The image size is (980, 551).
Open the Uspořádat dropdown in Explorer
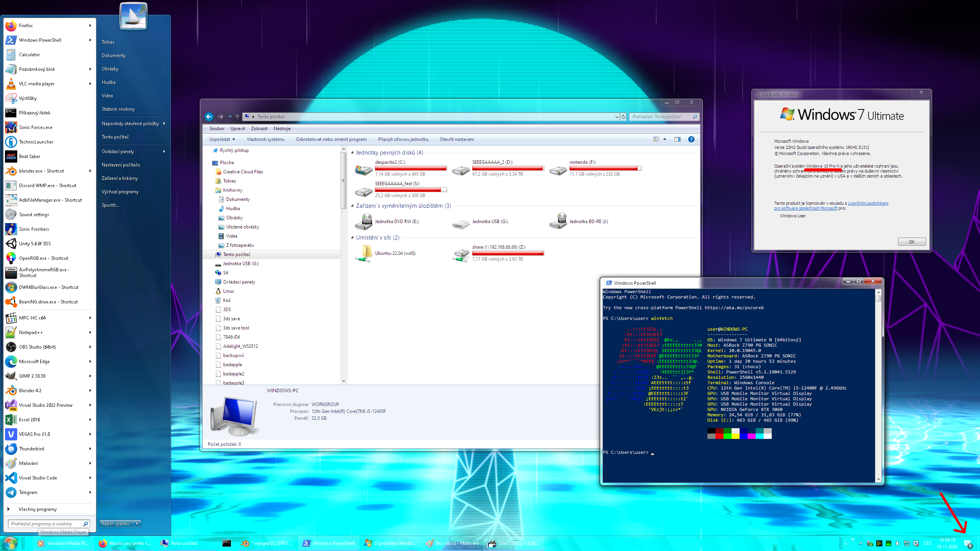pos(222,139)
